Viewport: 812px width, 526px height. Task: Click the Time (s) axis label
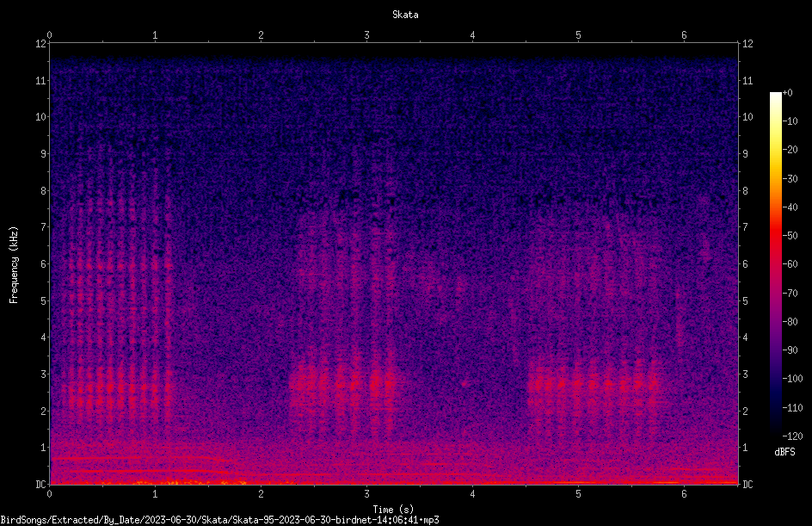click(x=393, y=510)
